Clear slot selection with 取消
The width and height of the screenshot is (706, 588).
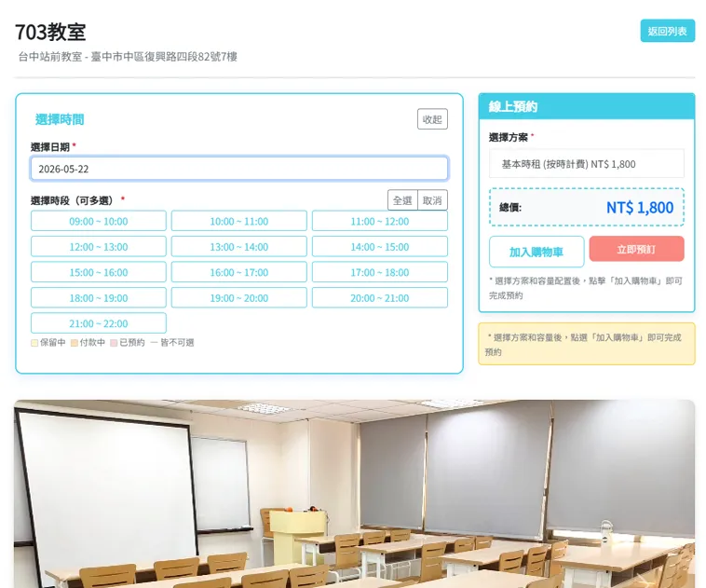(x=432, y=200)
